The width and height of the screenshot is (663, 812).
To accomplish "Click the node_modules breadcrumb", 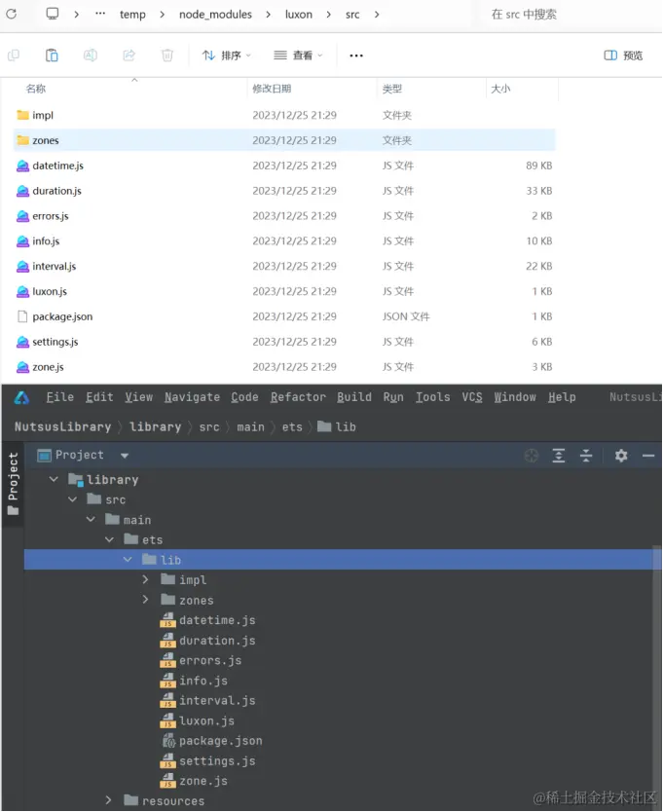I will click(215, 15).
